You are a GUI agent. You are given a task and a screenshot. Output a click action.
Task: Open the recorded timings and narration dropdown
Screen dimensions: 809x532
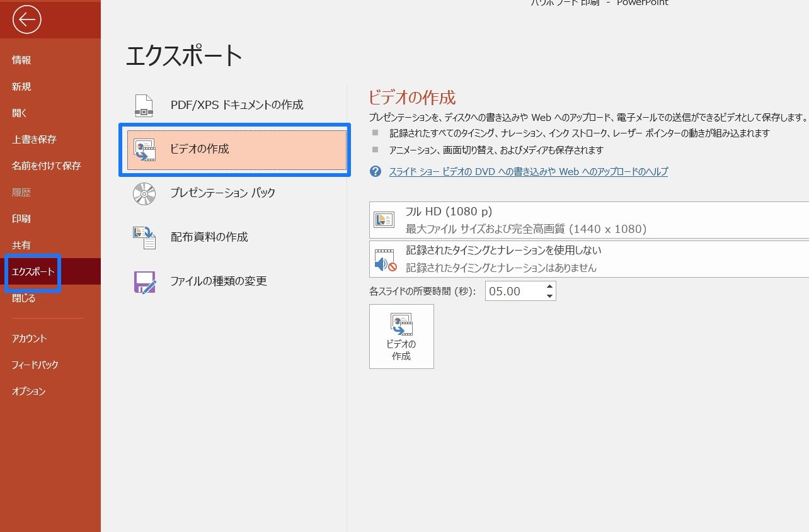click(589, 259)
